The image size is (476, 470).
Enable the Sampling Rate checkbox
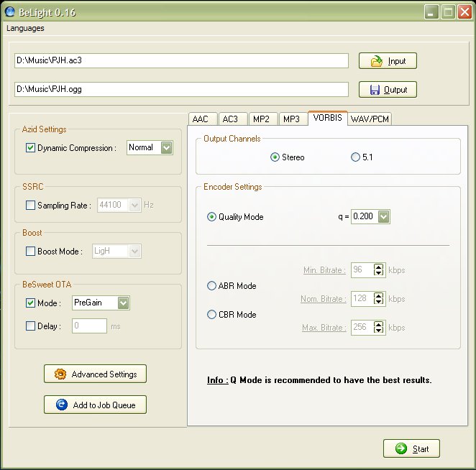click(30, 206)
